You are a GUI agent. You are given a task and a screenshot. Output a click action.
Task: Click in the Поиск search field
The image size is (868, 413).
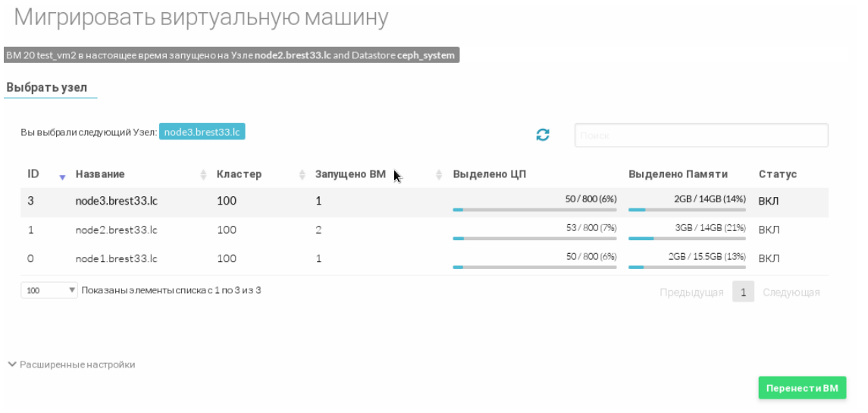coord(700,136)
